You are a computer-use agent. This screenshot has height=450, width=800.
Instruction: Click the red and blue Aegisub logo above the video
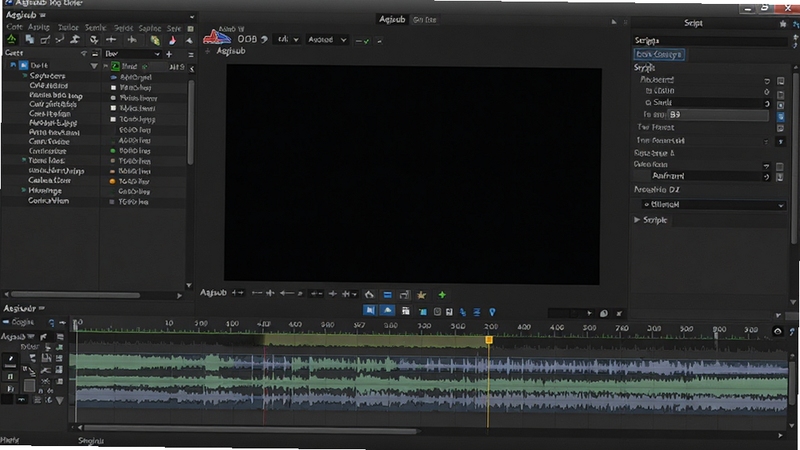(217, 37)
